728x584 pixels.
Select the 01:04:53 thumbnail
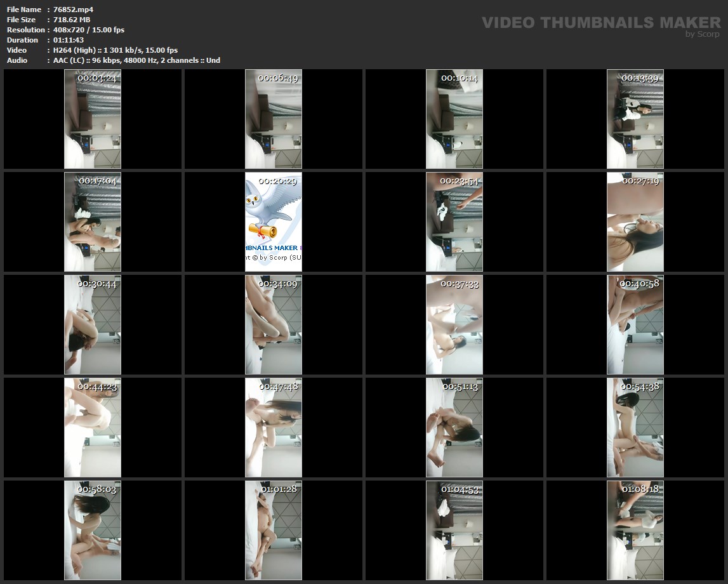pyautogui.click(x=454, y=531)
